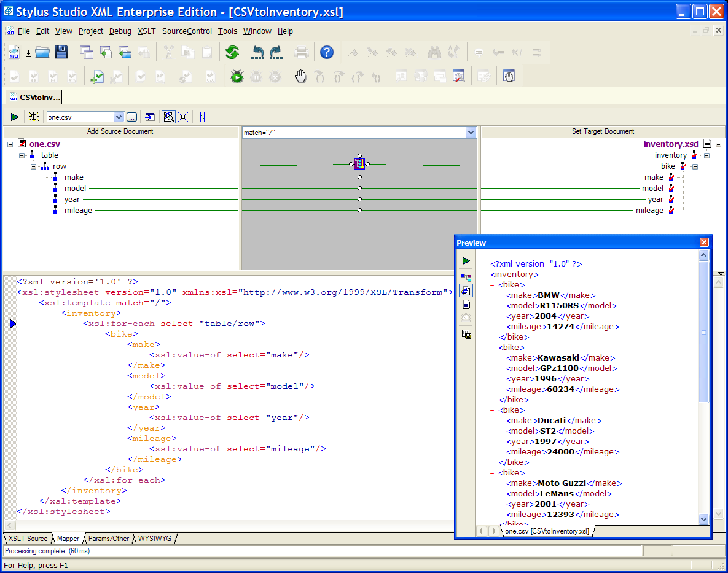Screen dimensions: 728x573
Task: Select the browser view icon in Preview
Action: 466,291
